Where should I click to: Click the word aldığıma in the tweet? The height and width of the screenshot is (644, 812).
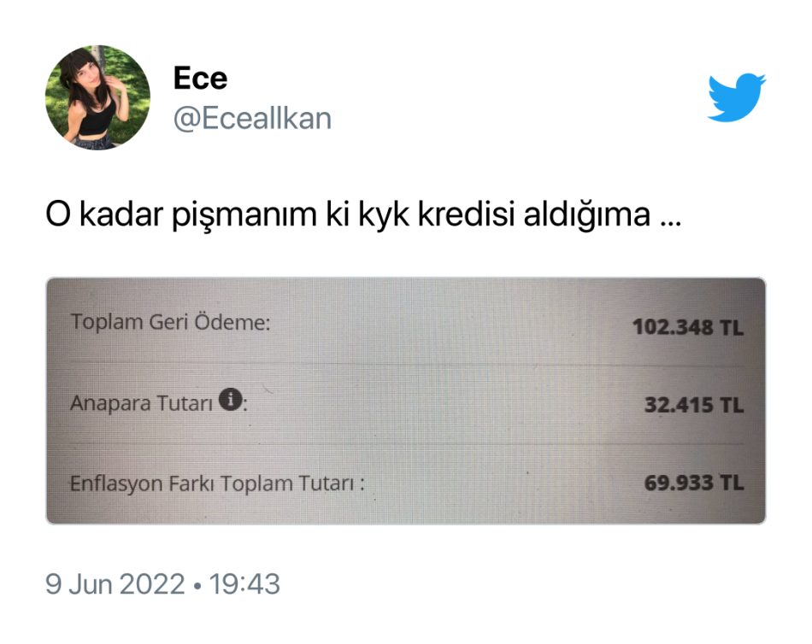click(x=586, y=216)
